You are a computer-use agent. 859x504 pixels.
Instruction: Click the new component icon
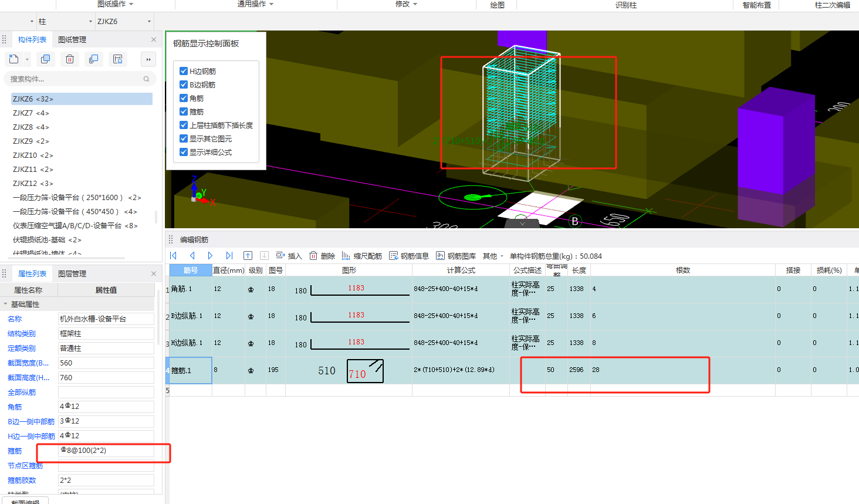14,59
